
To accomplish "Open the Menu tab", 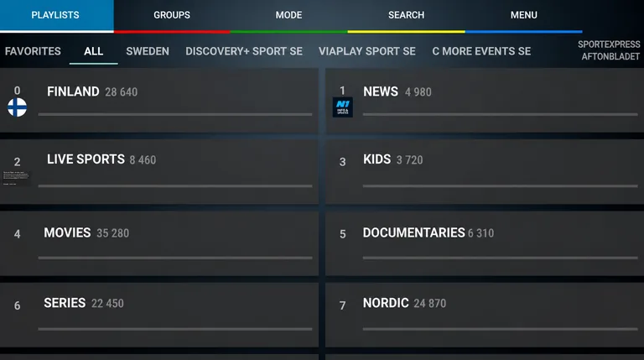I will pos(523,15).
